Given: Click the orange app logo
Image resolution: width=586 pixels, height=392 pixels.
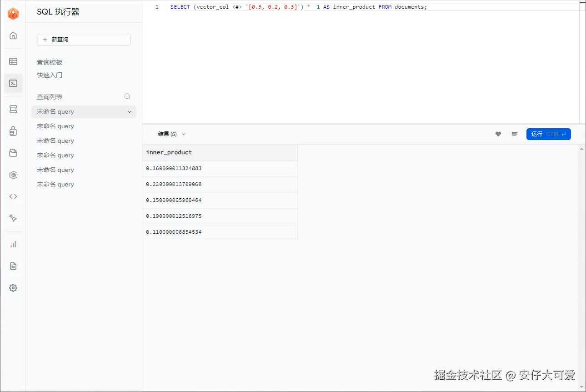Looking at the screenshot, I should pos(13,14).
